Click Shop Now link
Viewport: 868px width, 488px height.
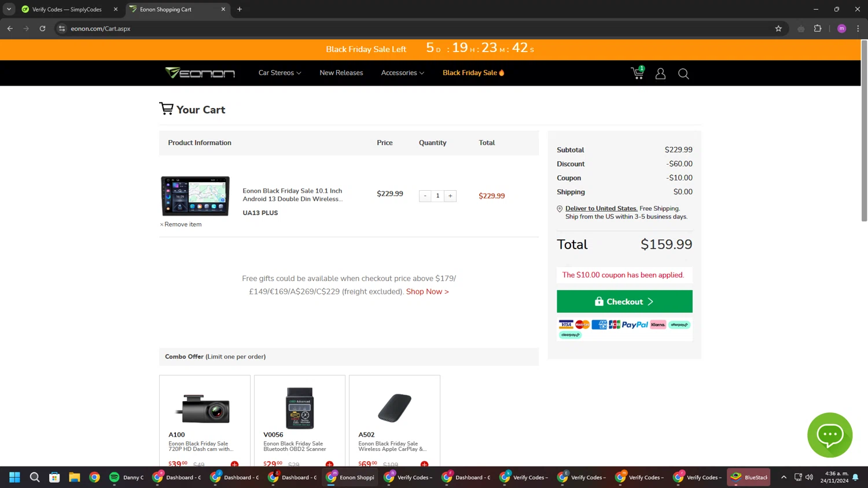(428, 291)
